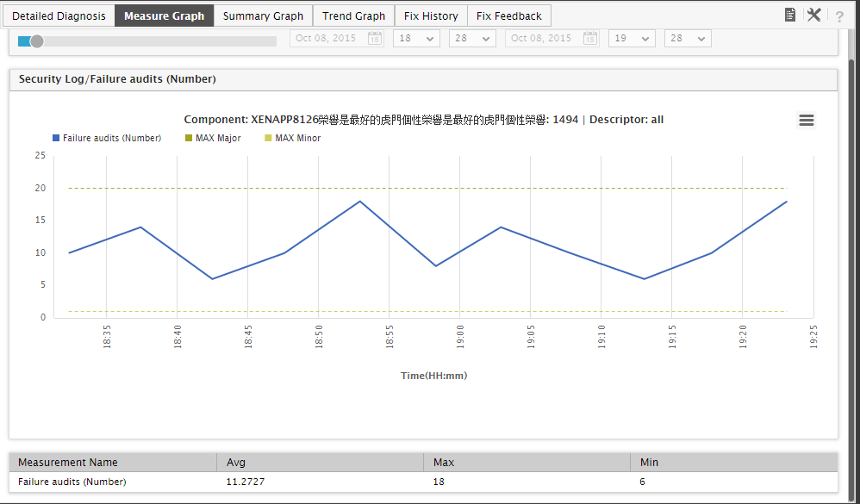
Task: Click the 19:25 time axis label
Action: 813,337
